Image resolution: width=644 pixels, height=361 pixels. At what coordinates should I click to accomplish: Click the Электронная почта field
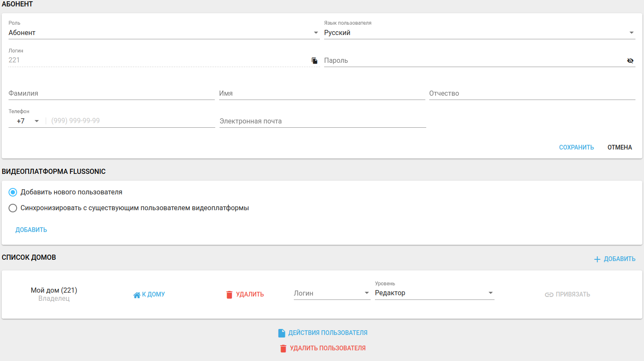tap(322, 121)
